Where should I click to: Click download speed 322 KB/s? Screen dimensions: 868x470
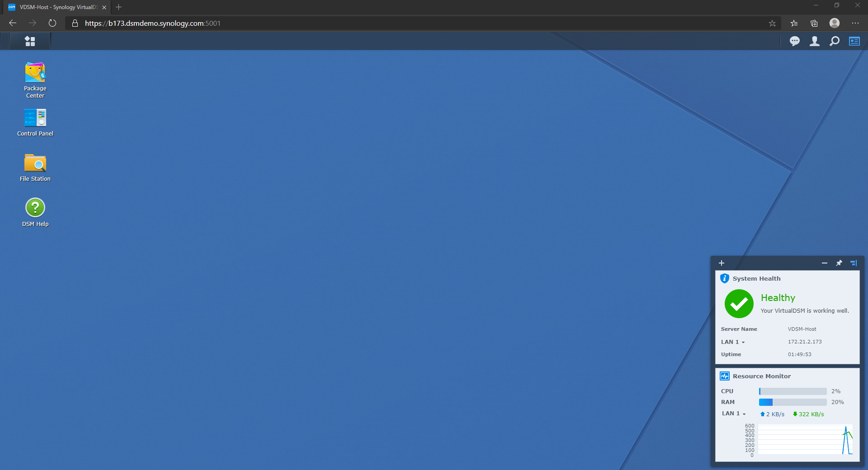tap(808, 414)
